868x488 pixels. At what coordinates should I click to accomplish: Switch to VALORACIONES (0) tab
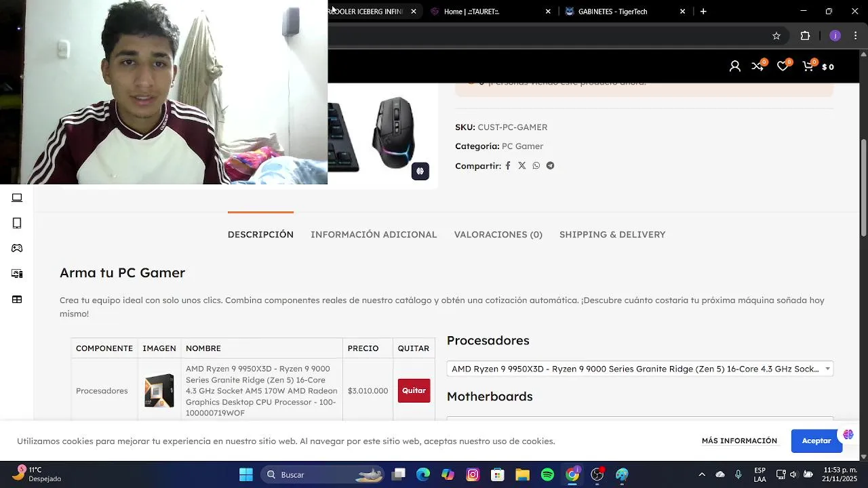click(x=498, y=235)
